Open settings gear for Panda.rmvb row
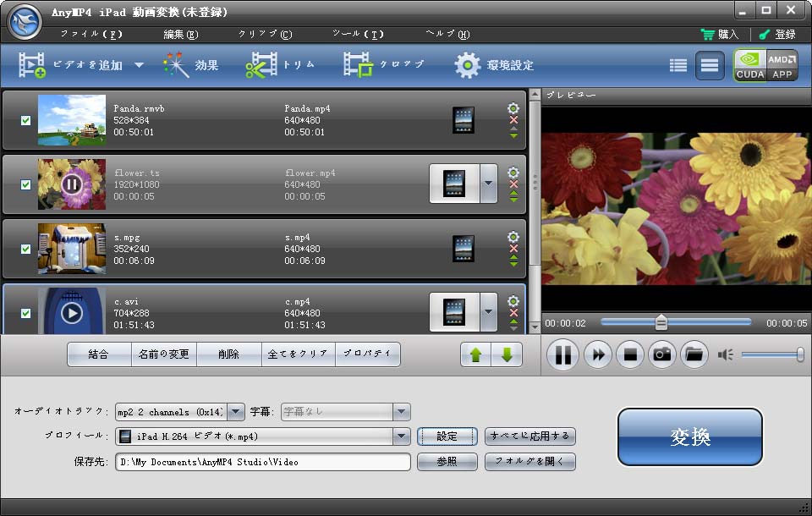812x516 pixels. (x=513, y=107)
